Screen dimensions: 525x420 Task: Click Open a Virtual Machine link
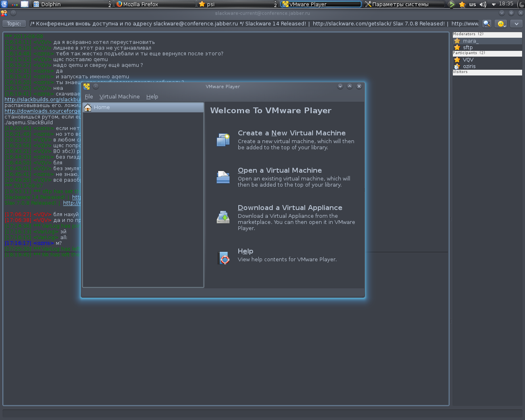click(280, 171)
